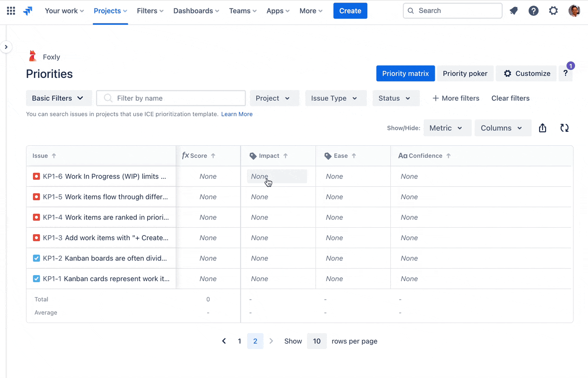Expand the Columns dropdown
Screen dimensions: 588x378
pyautogui.click(x=503, y=128)
